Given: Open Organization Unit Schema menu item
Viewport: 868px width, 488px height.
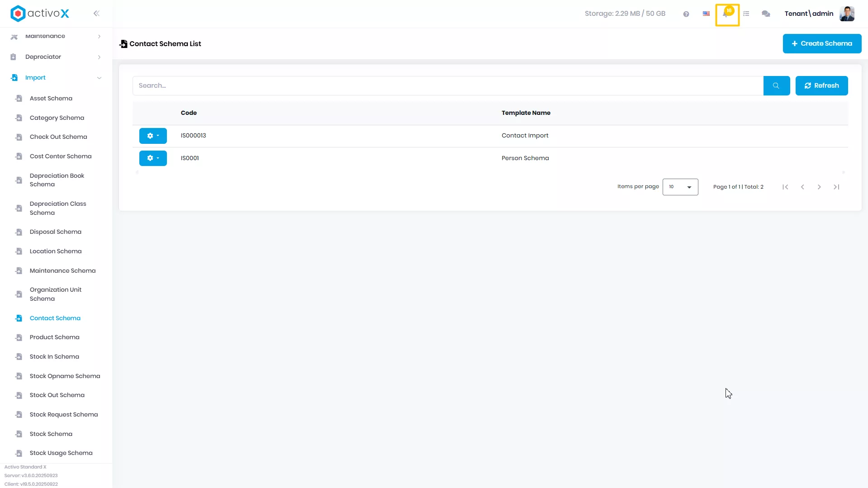Looking at the screenshot, I should [x=56, y=294].
